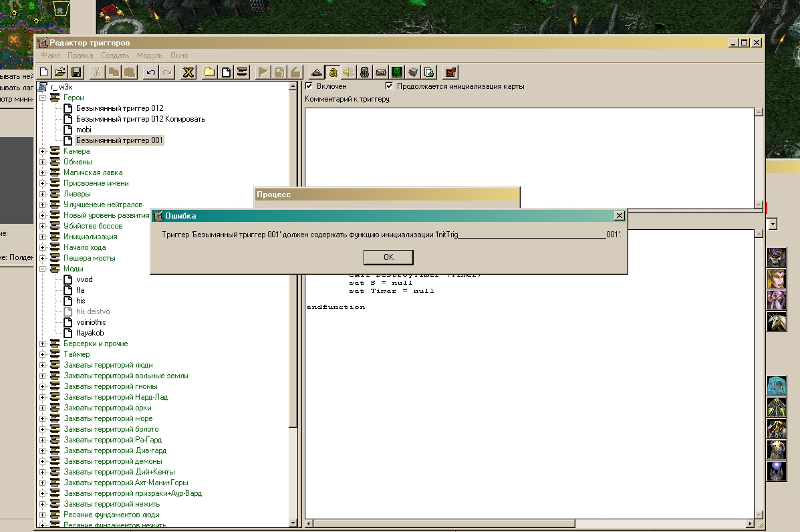Toggle the Включен checkbox
The image size is (800, 532).
(309, 86)
